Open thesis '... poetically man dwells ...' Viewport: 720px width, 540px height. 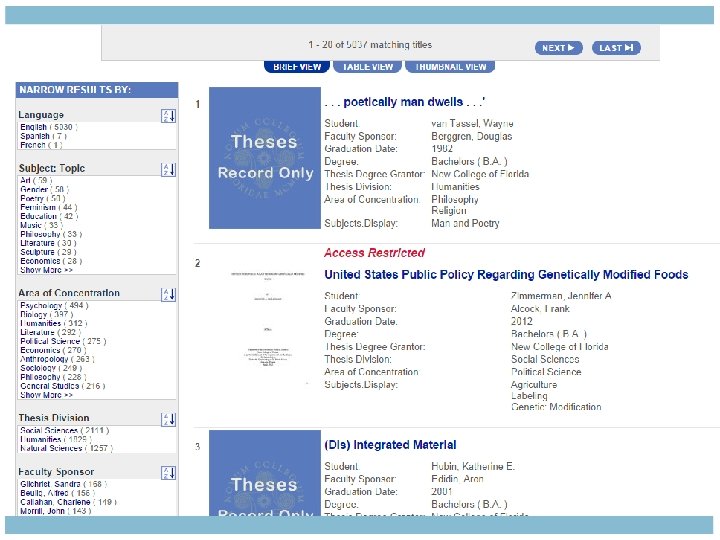pos(405,102)
